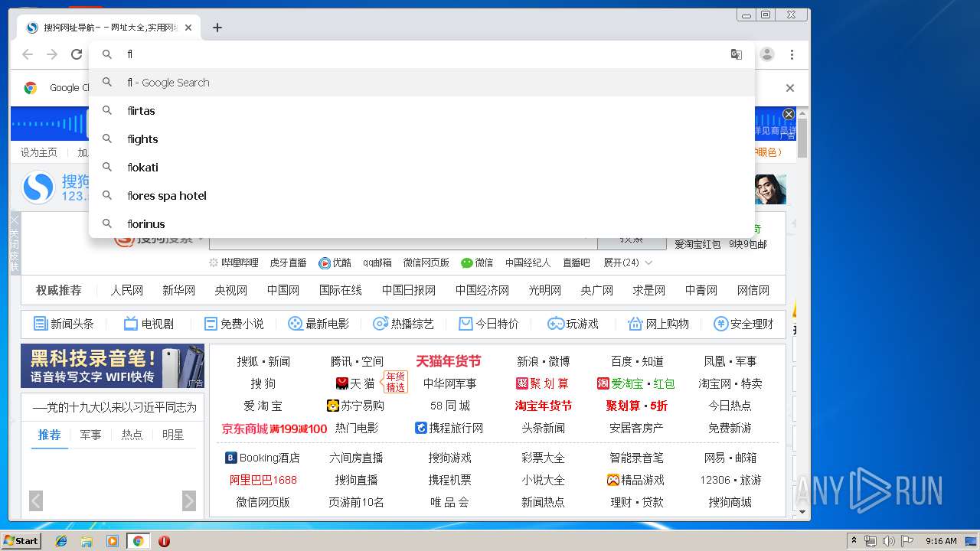This screenshot has width=980, height=551.
Task: Click the page vertical scrollbar thumb
Action: pos(802,138)
